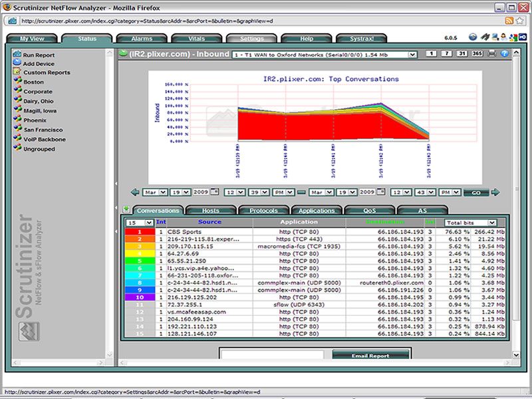The height and width of the screenshot is (399, 532).
Task: Click the printer icon in report header
Action: click(x=491, y=54)
